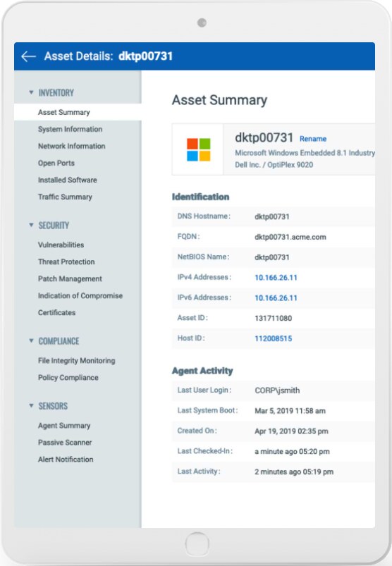The width and height of the screenshot is (392, 566).
Task: Go to Patch Management
Action: click(x=70, y=278)
